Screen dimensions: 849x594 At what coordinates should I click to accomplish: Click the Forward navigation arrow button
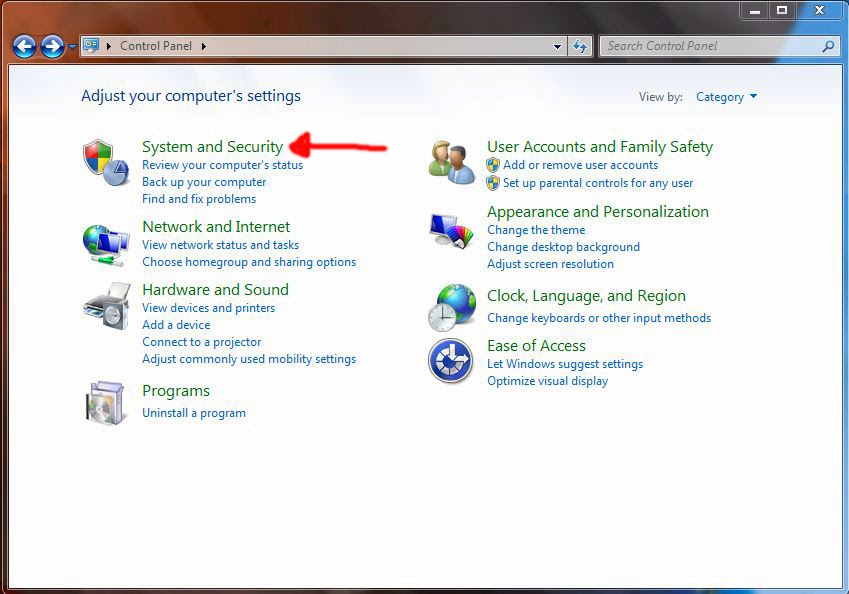pos(52,47)
